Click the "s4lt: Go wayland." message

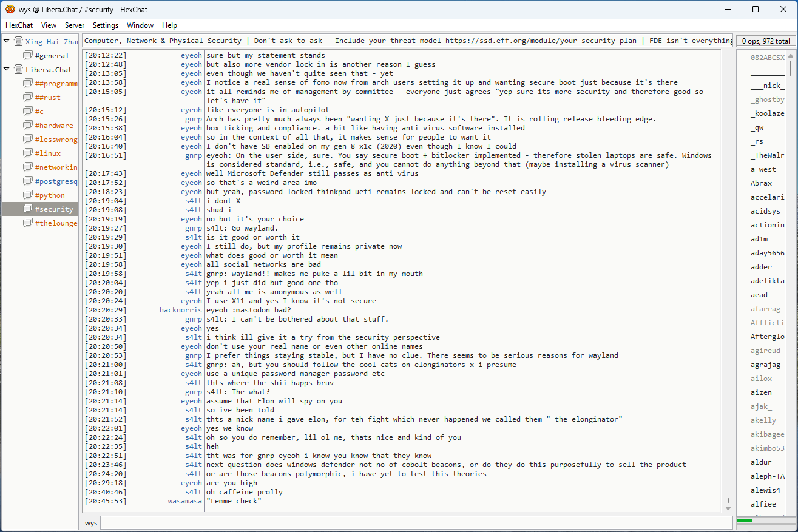click(242, 228)
